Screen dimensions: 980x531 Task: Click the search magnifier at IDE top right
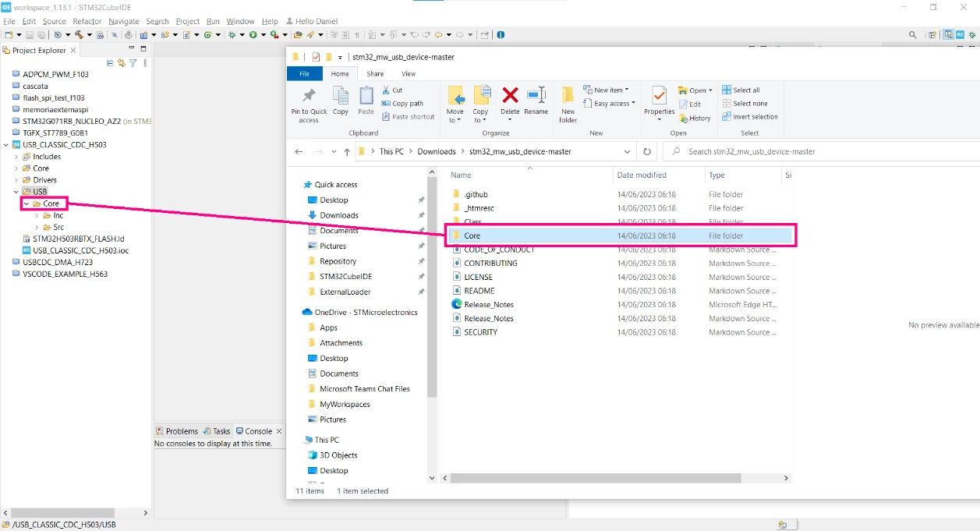(913, 34)
